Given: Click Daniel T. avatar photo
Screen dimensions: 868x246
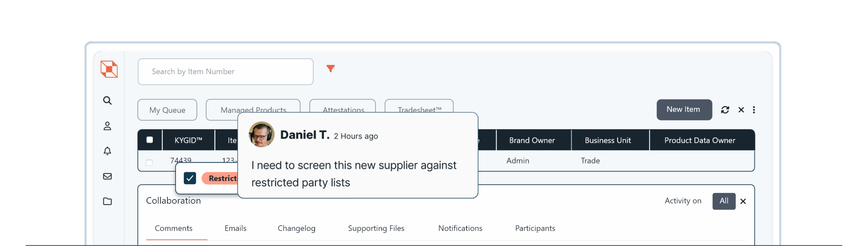Looking at the screenshot, I should (261, 134).
